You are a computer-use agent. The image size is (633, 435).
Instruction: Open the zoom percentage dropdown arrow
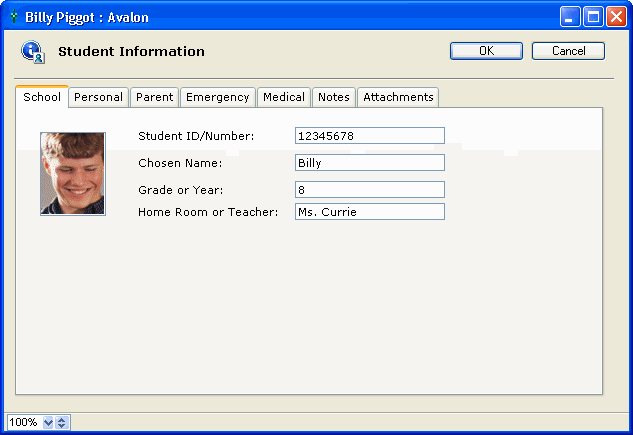[x=48, y=422]
